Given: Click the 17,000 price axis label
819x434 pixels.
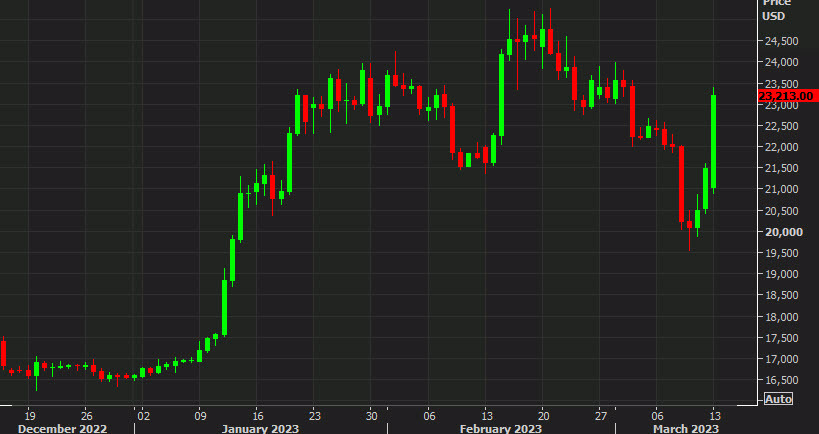Looking at the screenshot, I should [780, 359].
